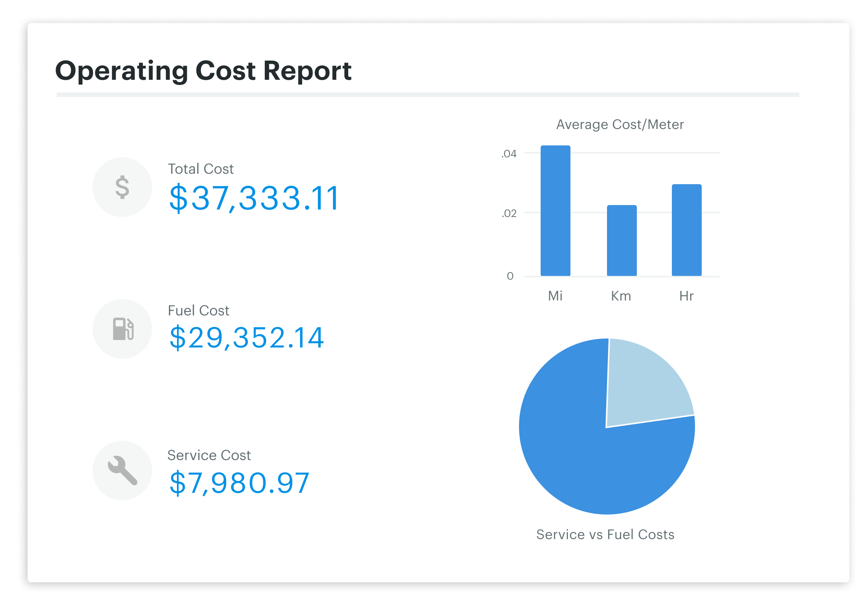
Task: Click the Service vs Fuel Costs caption
Action: pyautogui.click(x=605, y=534)
